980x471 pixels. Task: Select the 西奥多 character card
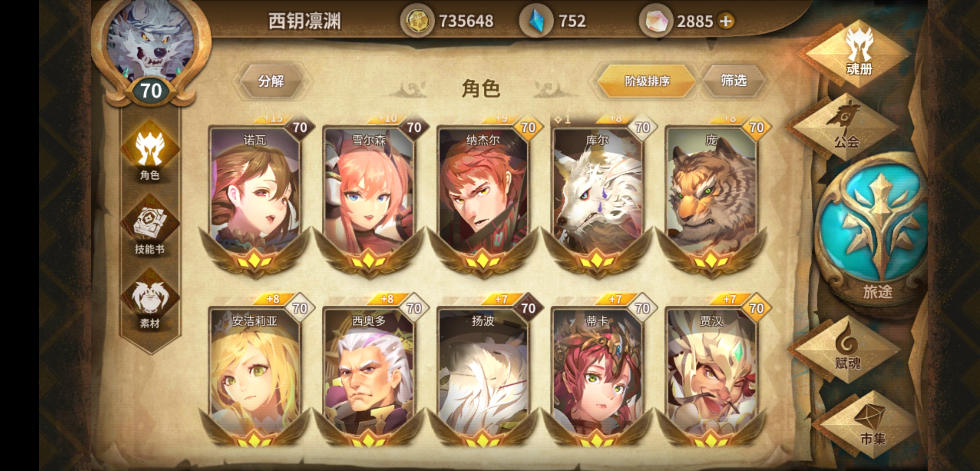coord(369,375)
